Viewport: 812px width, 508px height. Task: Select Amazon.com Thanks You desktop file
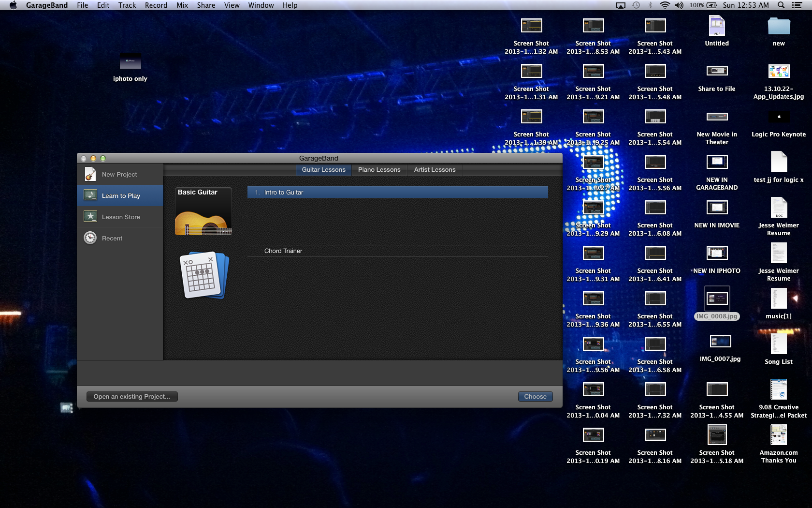tap(779, 435)
